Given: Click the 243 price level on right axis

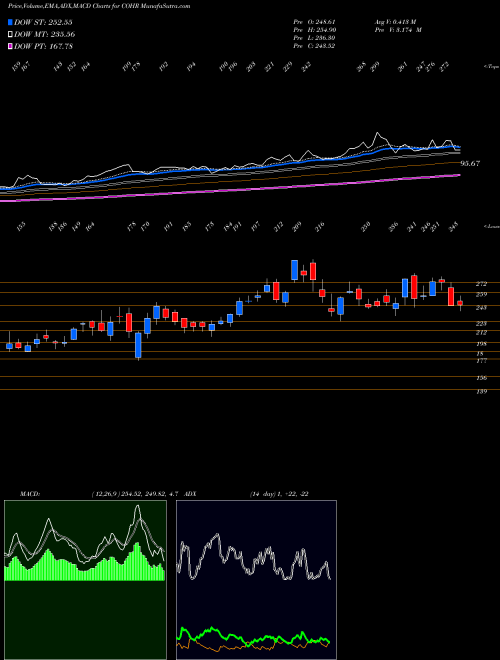Looking at the screenshot, I should point(481,308).
